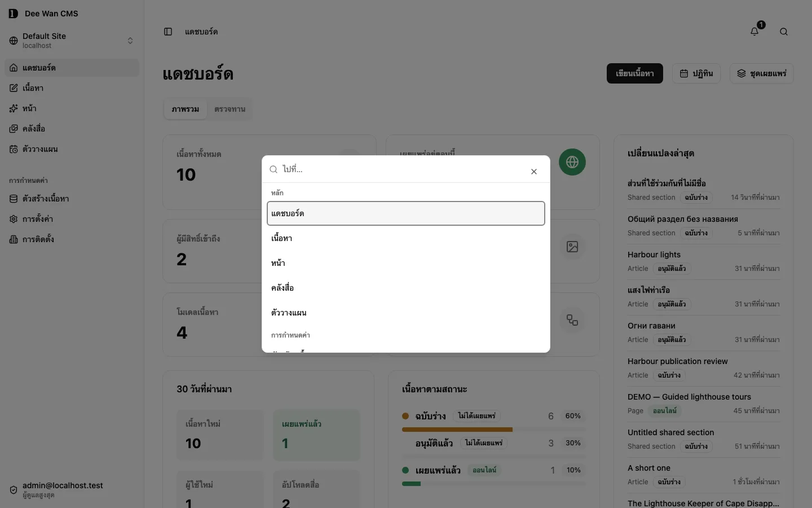Viewport: 812px width, 508px height.
Task: Open the Untitled shared section item
Action: (x=704, y=439)
